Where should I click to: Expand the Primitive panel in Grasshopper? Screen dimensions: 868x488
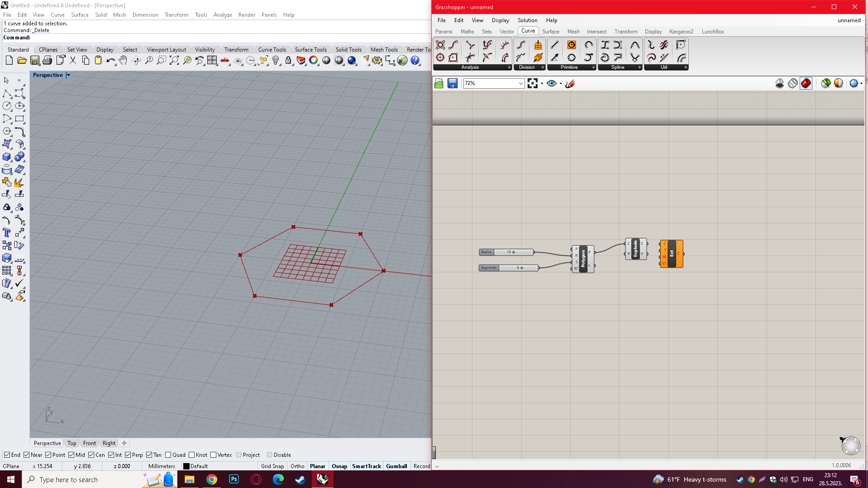click(x=593, y=67)
